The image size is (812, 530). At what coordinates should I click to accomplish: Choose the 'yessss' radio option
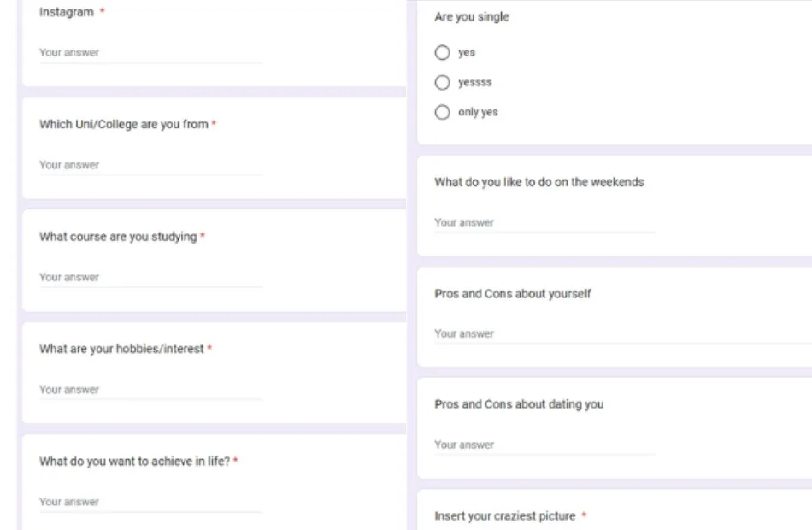pyautogui.click(x=442, y=83)
